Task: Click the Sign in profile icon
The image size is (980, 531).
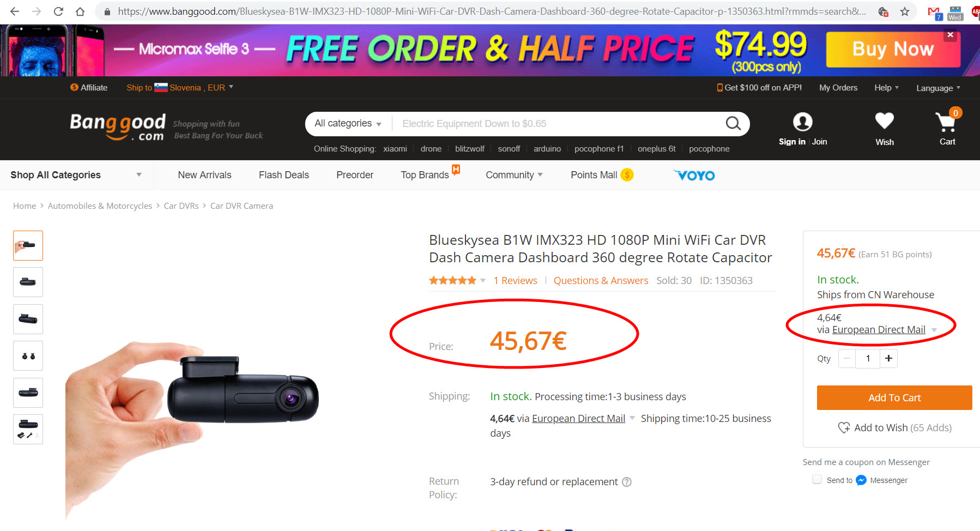Action: [x=802, y=122]
